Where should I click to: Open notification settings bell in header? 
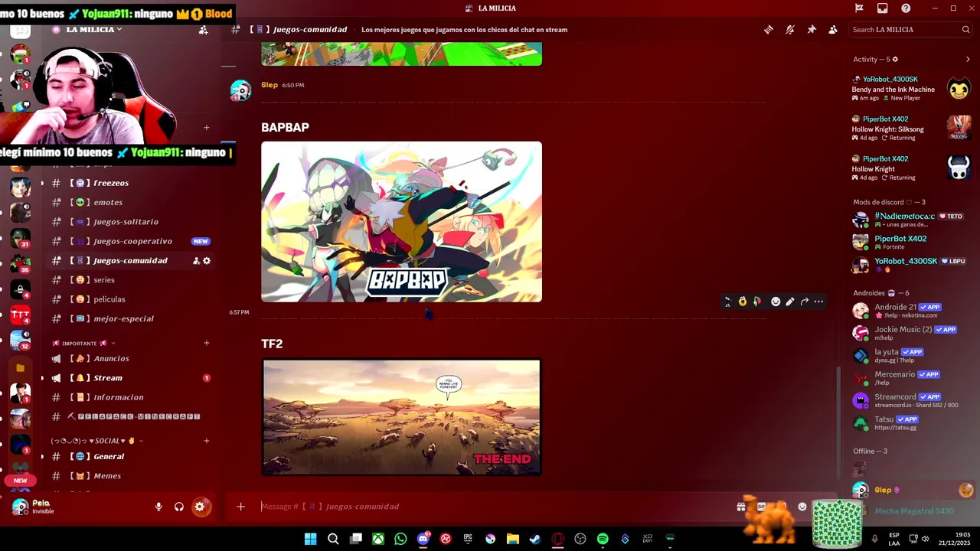click(789, 30)
